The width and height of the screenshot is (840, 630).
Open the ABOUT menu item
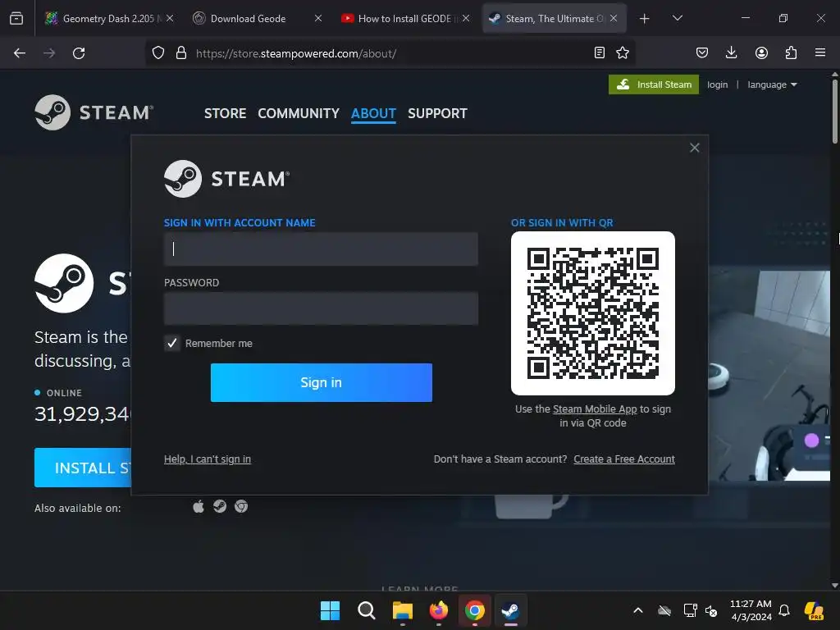(373, 113)
